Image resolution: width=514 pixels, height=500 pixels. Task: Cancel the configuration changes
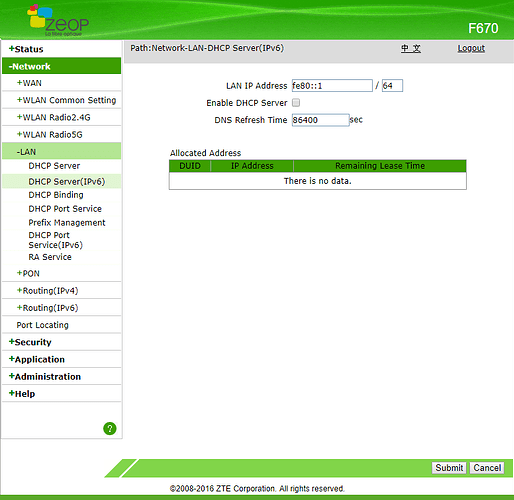click(x=487, y=468)
